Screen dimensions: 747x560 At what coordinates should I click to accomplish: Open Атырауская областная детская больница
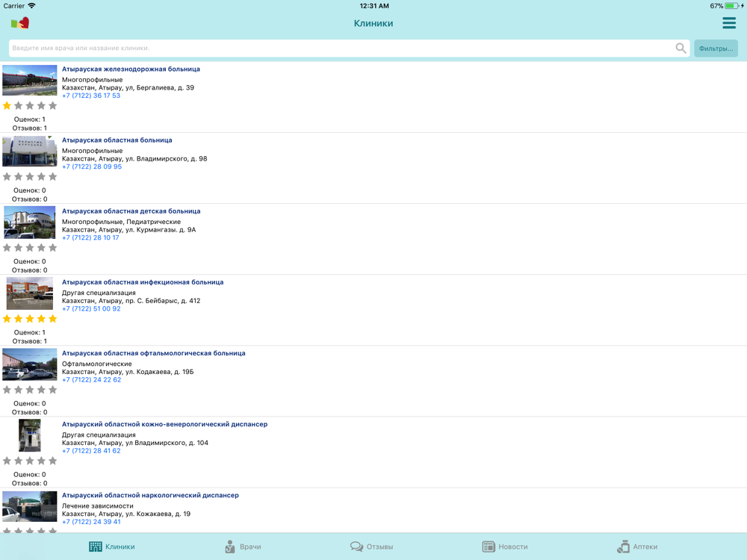[131, 211]
